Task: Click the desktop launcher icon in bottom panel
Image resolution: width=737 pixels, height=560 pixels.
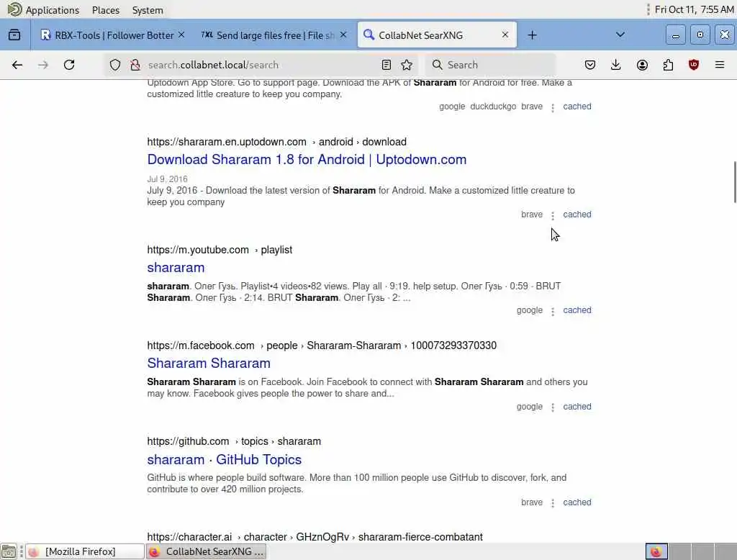Action: (x=9, y=551)
